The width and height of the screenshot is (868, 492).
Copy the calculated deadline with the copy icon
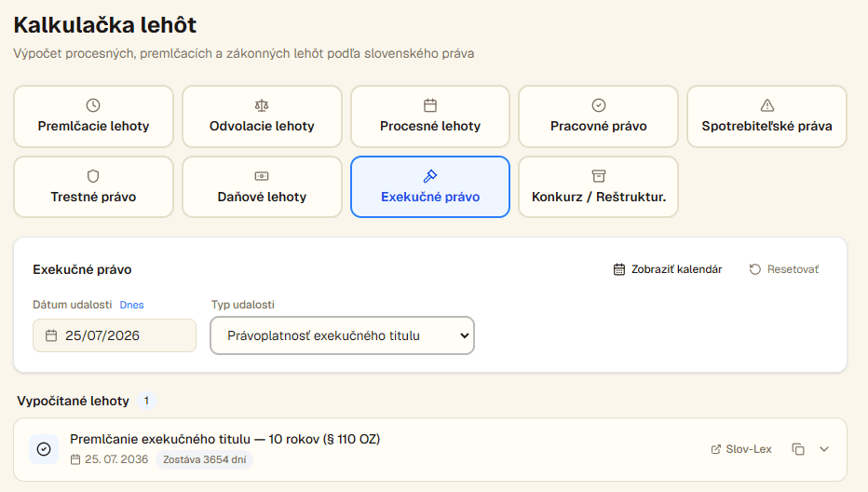click(x=798, y=449)
